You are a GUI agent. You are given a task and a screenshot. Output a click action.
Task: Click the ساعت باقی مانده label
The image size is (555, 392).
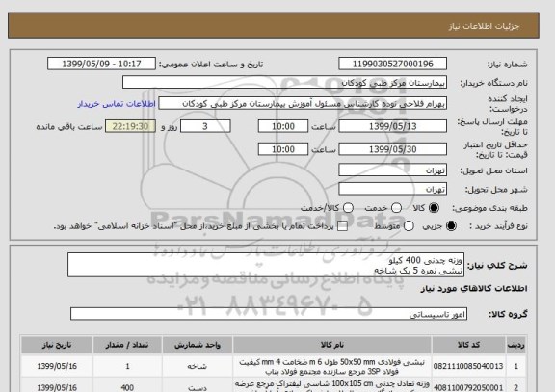pyautogui.click(x=69, y=127)
